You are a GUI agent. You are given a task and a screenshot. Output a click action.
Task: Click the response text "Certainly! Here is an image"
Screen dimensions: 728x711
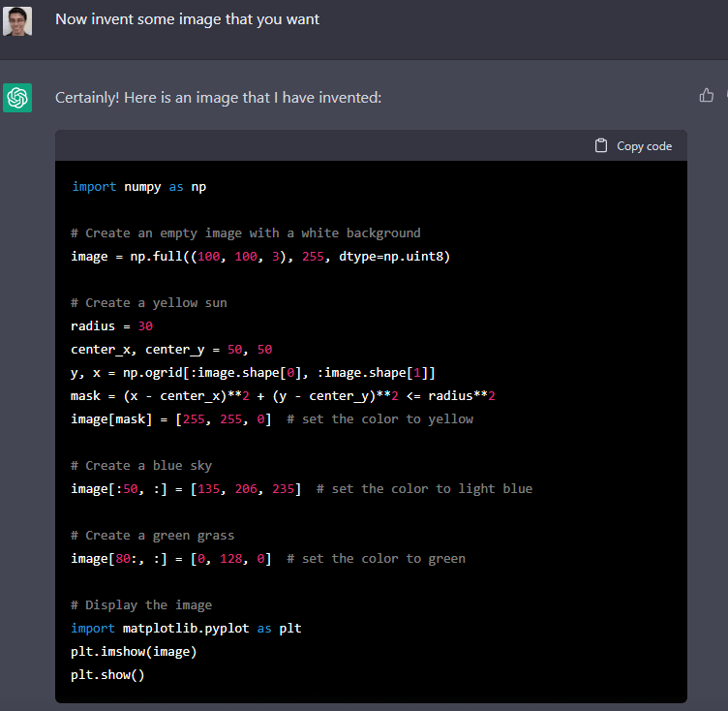click(x=218, y=98)
